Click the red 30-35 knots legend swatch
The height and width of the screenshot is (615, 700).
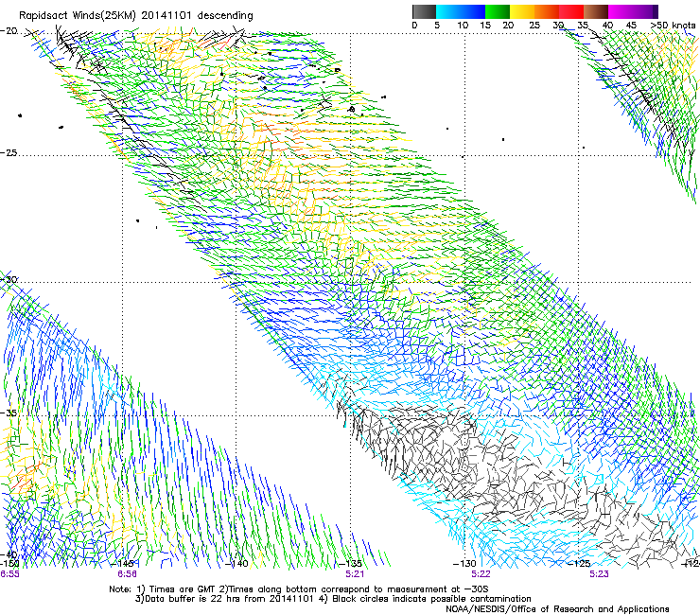571,11
